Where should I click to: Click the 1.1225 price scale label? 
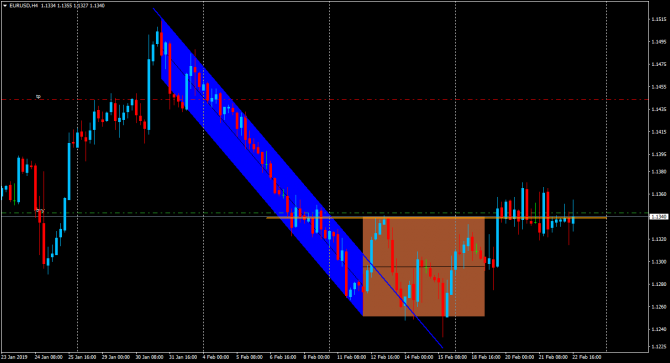[x=658, y=347]
